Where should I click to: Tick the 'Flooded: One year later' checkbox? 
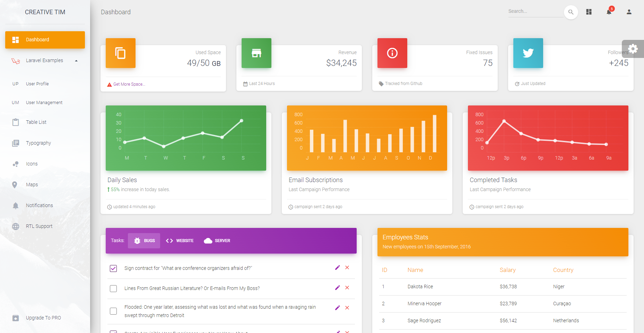click(x=113, y=311)
